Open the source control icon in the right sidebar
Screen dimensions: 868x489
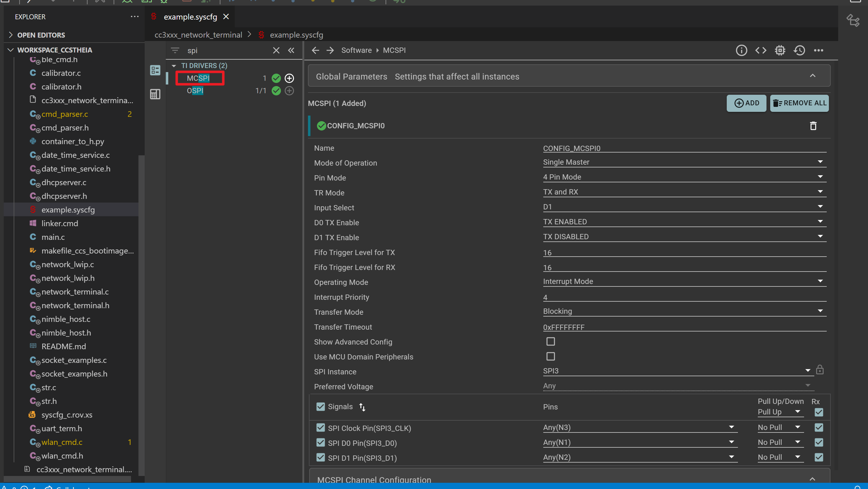coord(853,20)
